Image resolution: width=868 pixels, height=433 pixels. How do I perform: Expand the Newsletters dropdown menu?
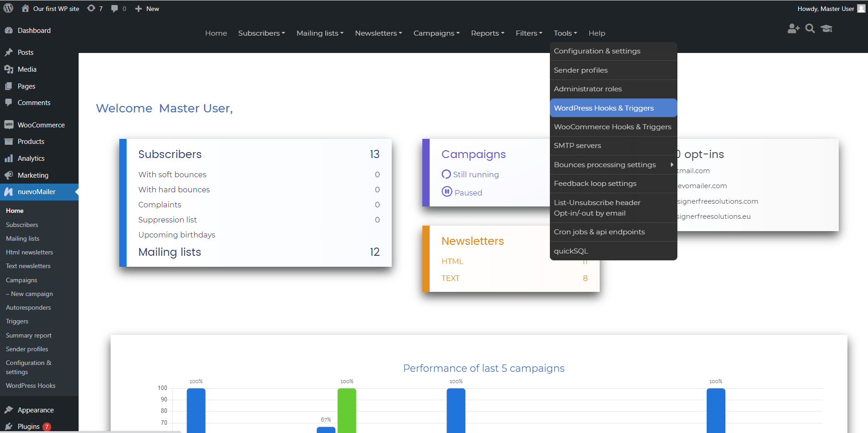coord(378,33)
